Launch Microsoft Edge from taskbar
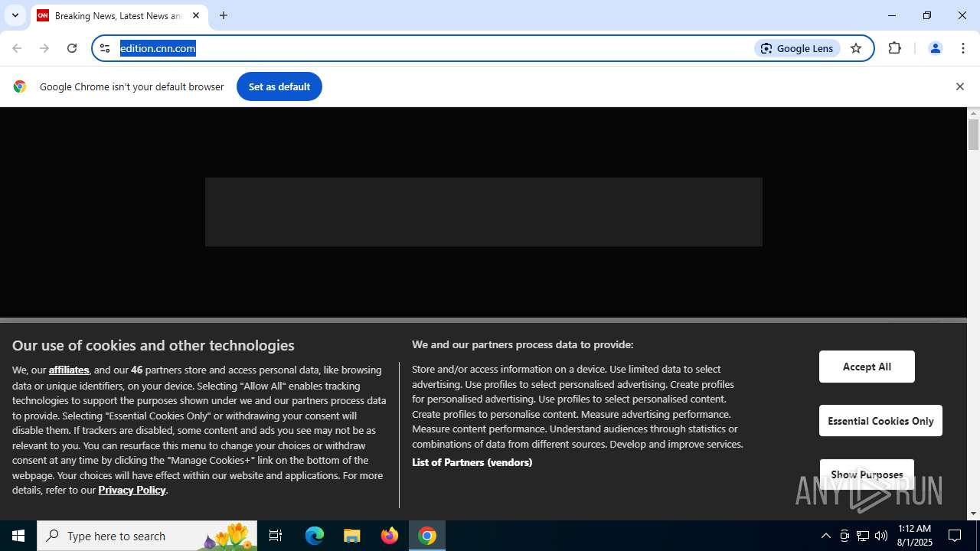The width and height of the screenshot is (980, 551). click(x=315, y=536)
